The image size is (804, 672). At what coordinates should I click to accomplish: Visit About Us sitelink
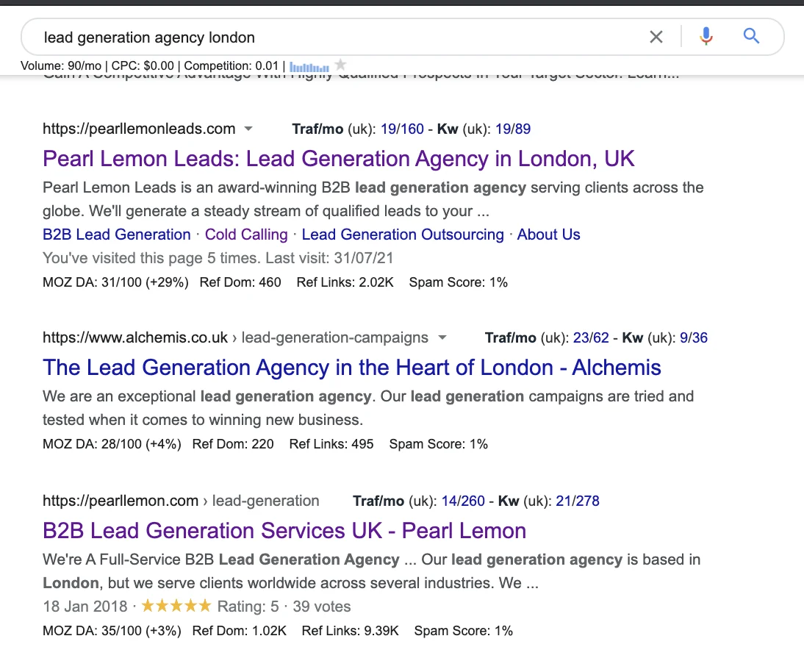pyautogui.click(x=548, y=235)
